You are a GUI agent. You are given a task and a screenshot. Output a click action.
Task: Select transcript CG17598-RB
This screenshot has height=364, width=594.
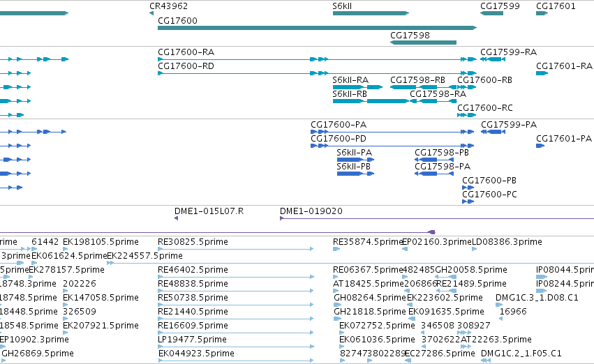(423, 87)
